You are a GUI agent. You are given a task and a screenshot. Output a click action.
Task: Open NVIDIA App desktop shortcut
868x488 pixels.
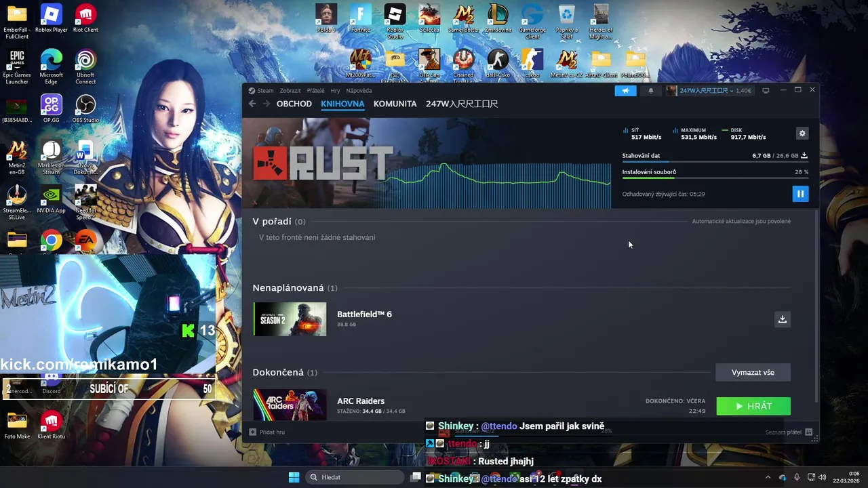point(52,200)
